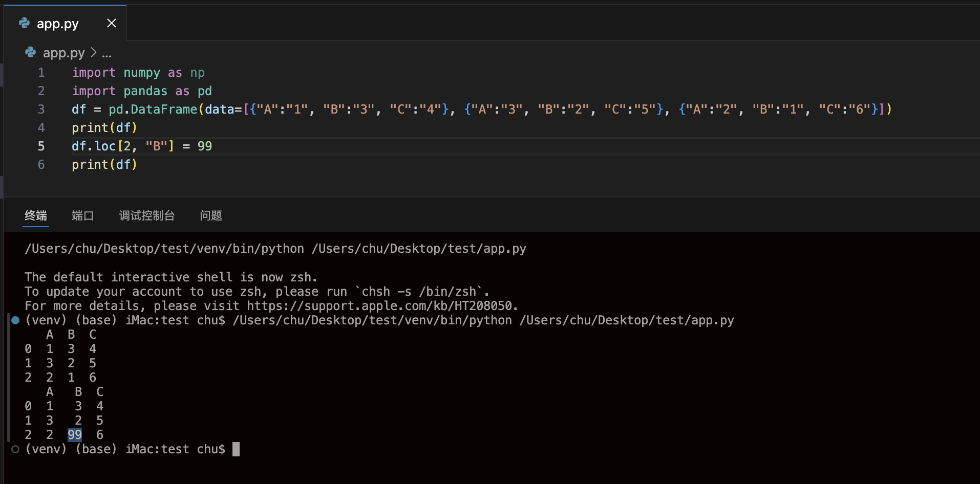Image resolution: width=980 pixels, height=484 pixels.
Task: Expand the breadcrumb chevron after app.py
Action: tap(94, 53)
